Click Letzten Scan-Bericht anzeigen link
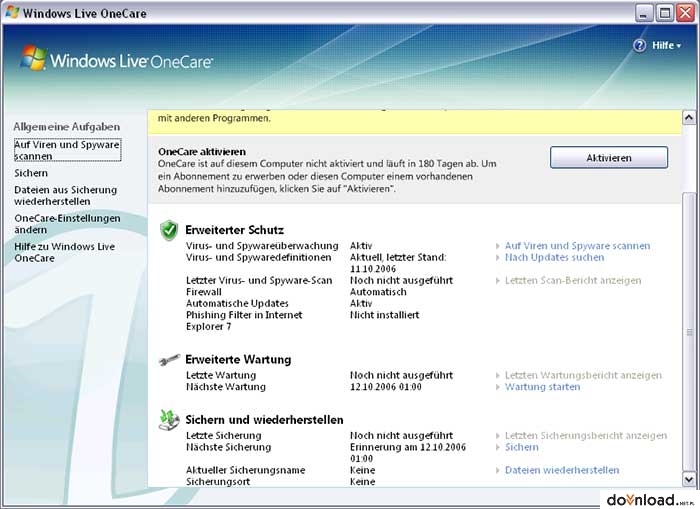The width and height of the screenshot is (700, 509). [573, 281]
